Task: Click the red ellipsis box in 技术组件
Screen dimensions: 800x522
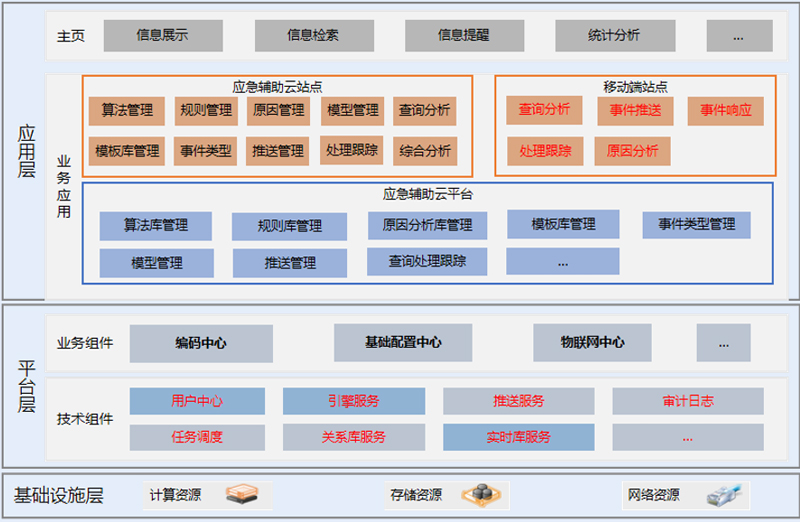Action: pos(688,437)
